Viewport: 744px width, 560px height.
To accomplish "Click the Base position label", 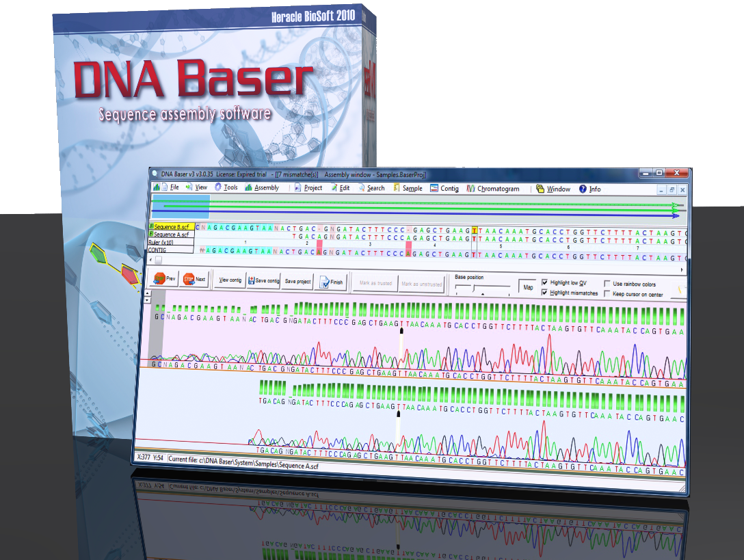I will pyautogui.click(x=469, y=277).
